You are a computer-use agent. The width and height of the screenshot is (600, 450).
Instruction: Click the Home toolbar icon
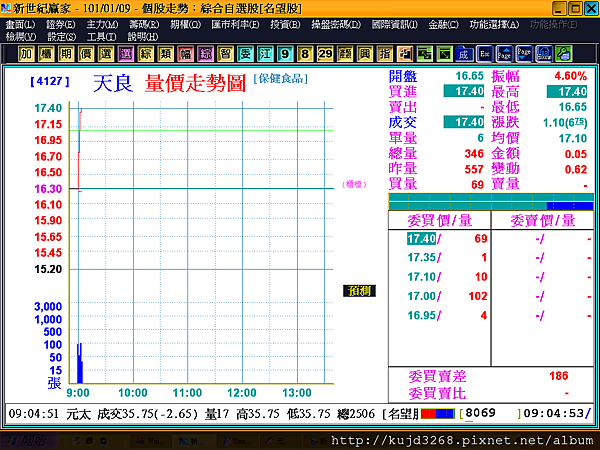[544, 54]
